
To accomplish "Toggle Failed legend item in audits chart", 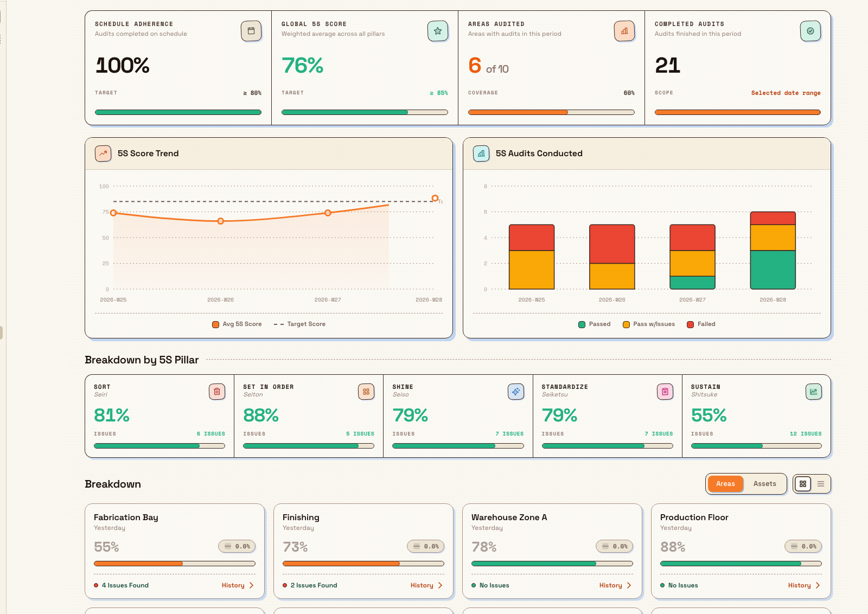I will (x=701, y=324).
